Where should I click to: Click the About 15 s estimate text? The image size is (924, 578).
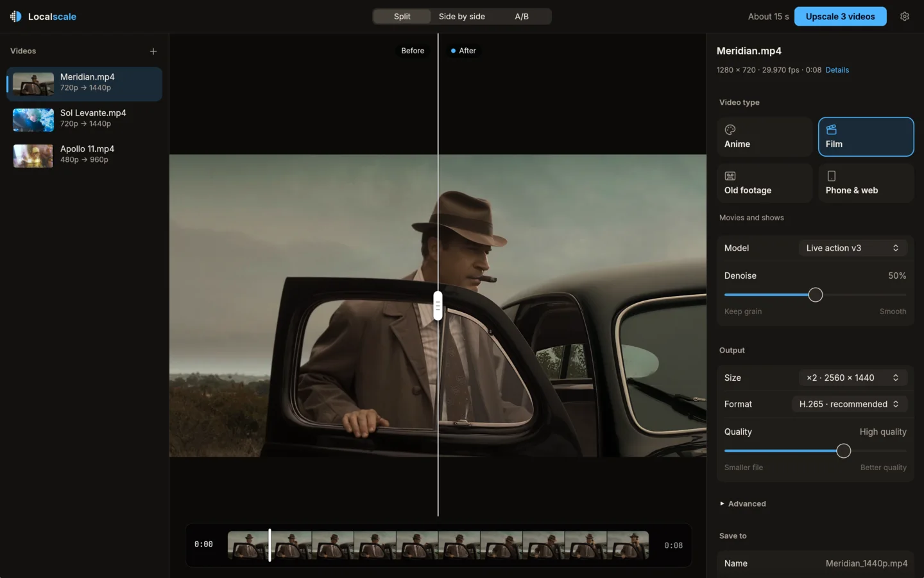tap(768, 17)
